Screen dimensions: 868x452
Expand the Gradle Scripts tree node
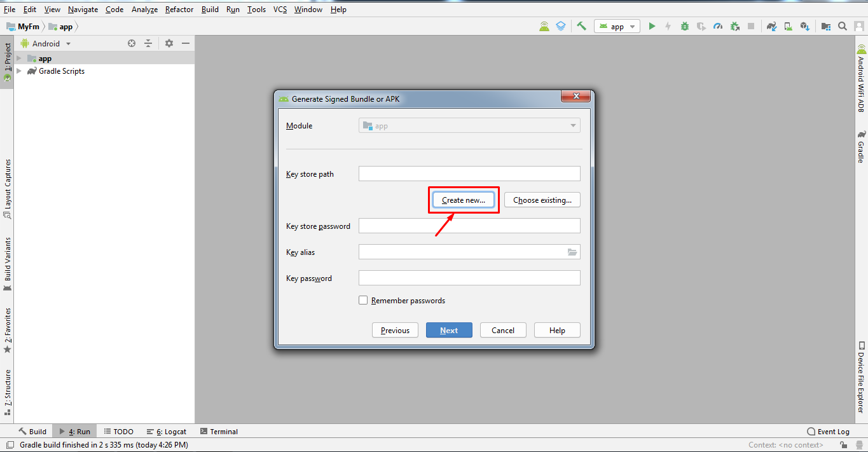[19, 71]
